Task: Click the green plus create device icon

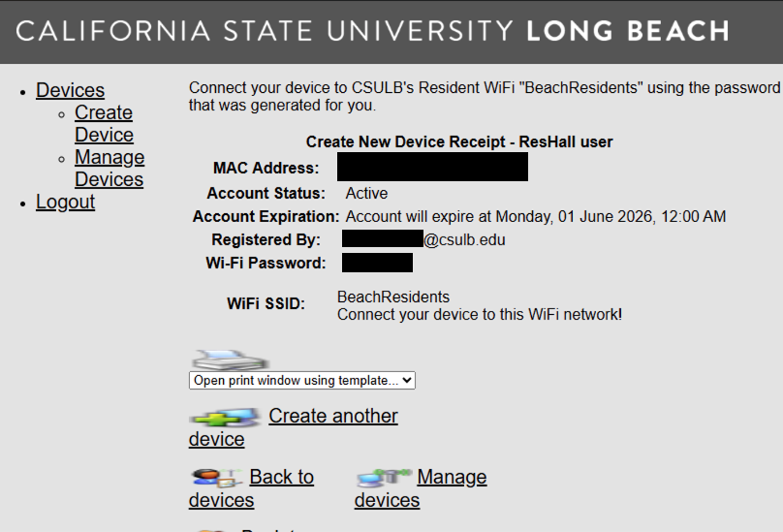Action: tap(225, 418)
